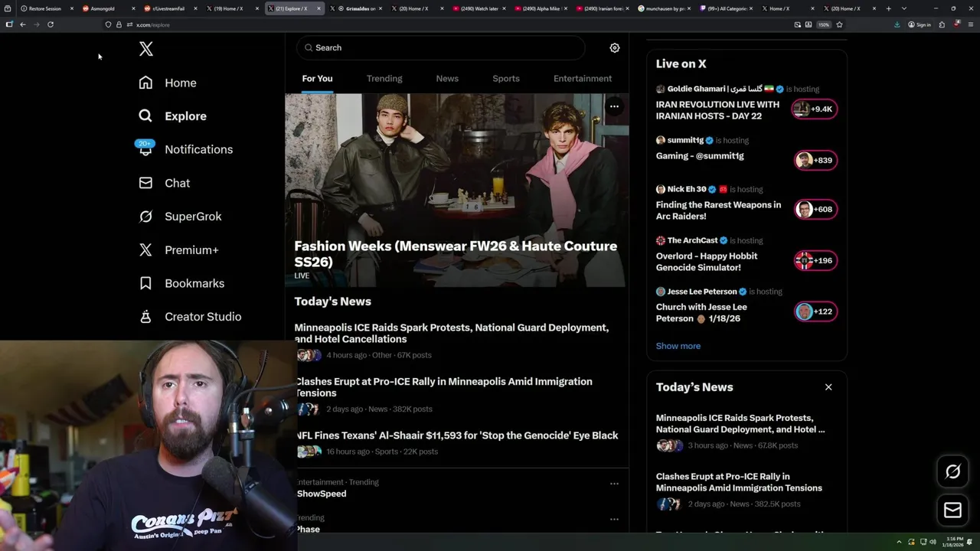This screenshot has height=551, width=980.
Task: Switch to the Entertainment tab
Action: tap(583, 79)
